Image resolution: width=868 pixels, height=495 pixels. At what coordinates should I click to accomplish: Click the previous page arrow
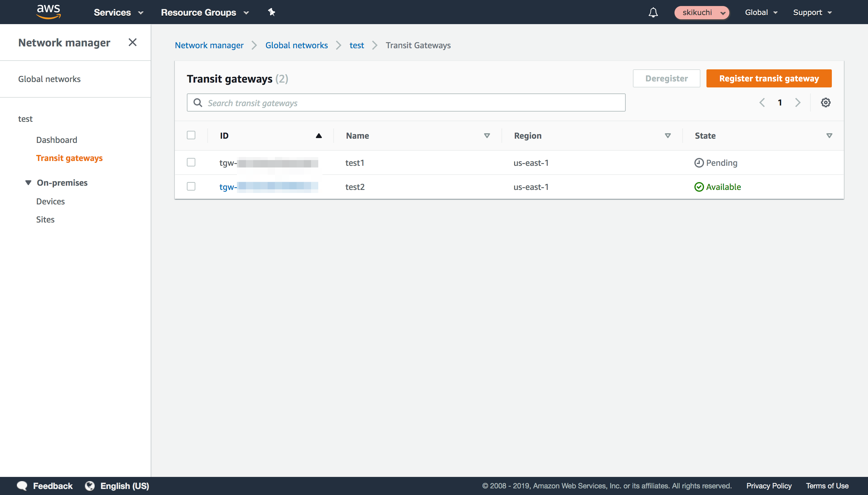762,102
